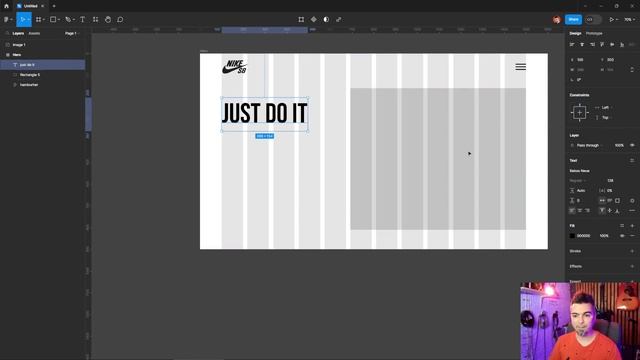The height and width of the screenshot is (360, 640).
Task: Click the black fill color swatch
Action: click(572, 236)
